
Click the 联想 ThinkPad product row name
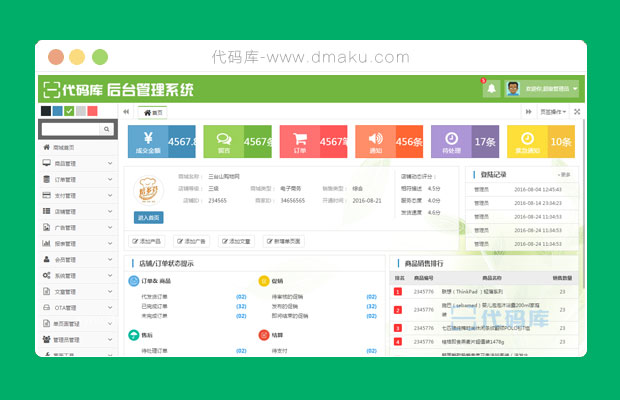tap(472, 291)
